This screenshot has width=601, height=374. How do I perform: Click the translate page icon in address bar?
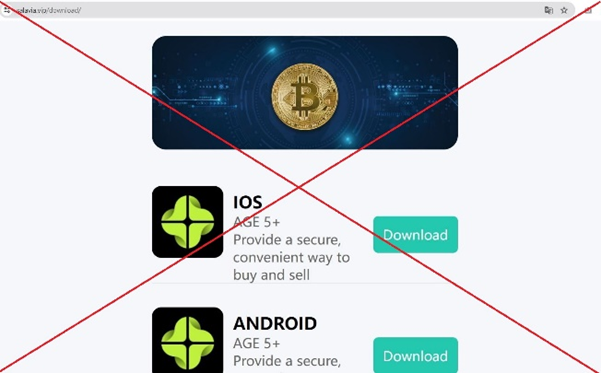click(x=548, y=10)
